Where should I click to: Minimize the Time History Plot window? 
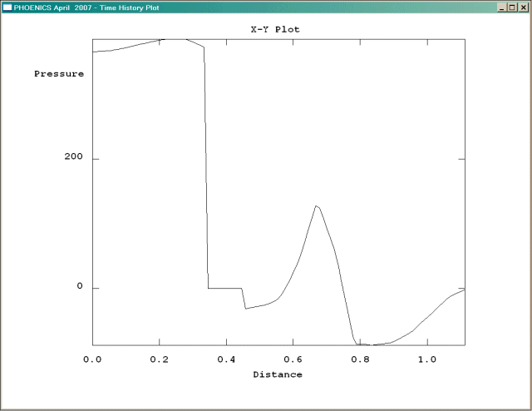(x=501, y=7)
